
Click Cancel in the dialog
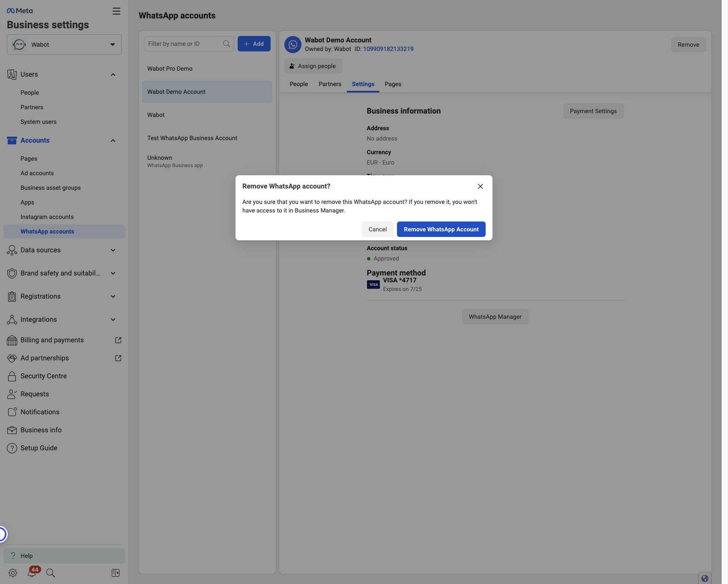click(378, 229)
